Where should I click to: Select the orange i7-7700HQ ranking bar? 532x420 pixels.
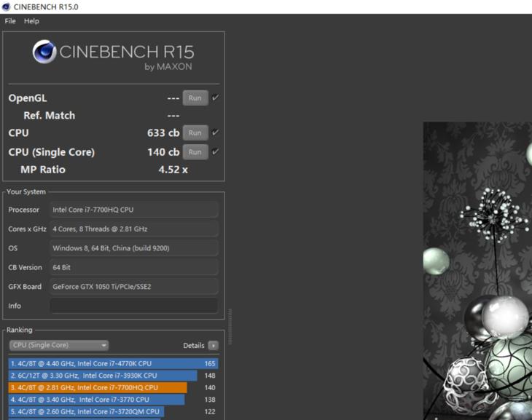[x=98, y=388]
